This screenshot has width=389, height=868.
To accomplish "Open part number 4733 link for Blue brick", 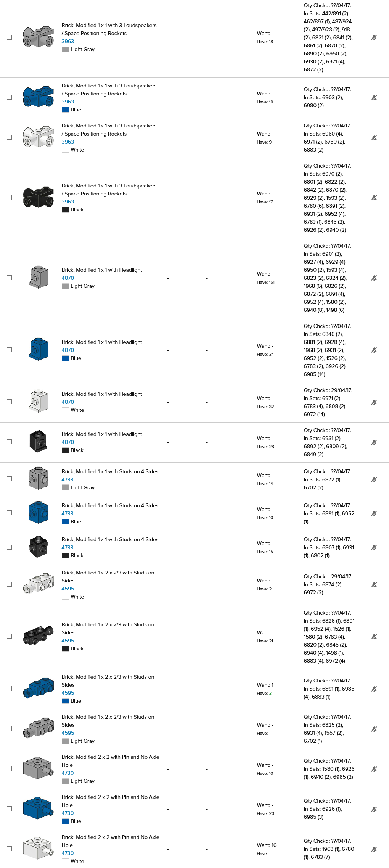I will [x=68, y=513].
